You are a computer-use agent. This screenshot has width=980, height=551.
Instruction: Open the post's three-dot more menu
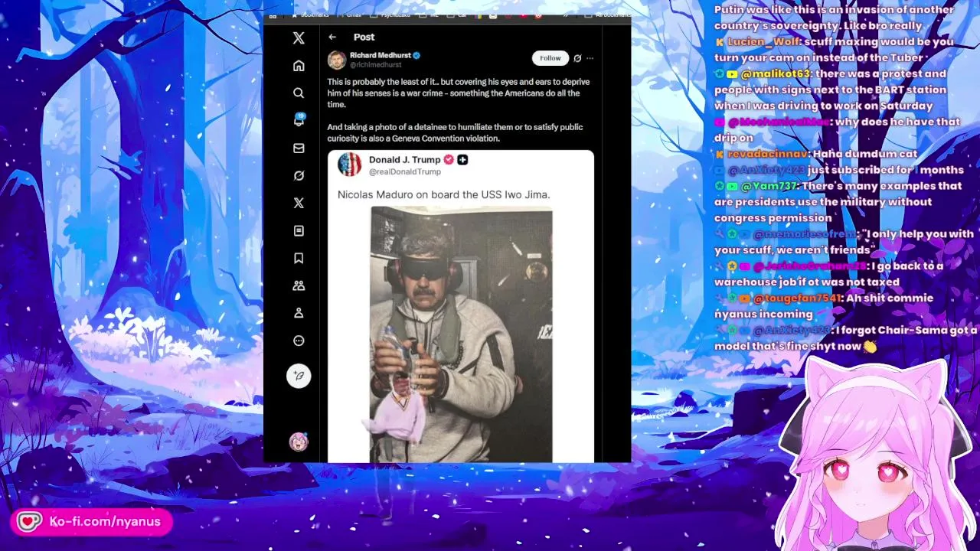590,58
